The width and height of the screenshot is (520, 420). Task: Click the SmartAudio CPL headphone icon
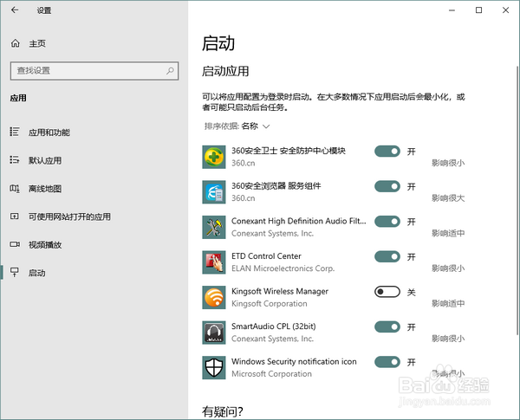[x=214, y=333]
